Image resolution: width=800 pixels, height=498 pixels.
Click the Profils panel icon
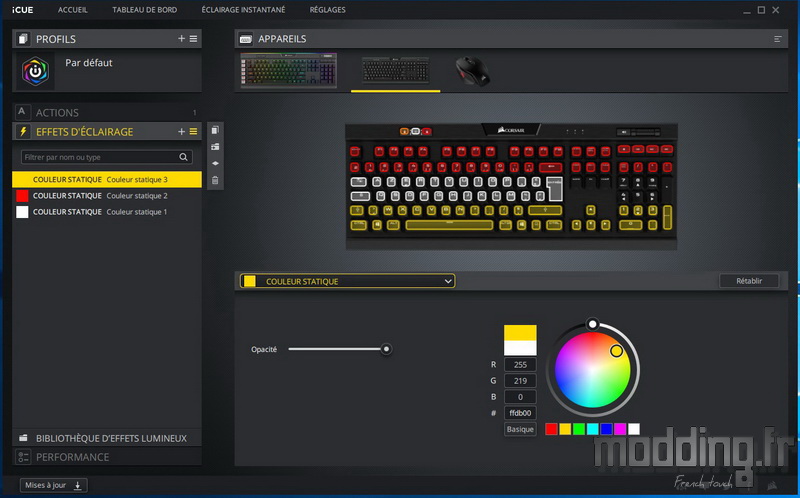(x=22, y=39)
